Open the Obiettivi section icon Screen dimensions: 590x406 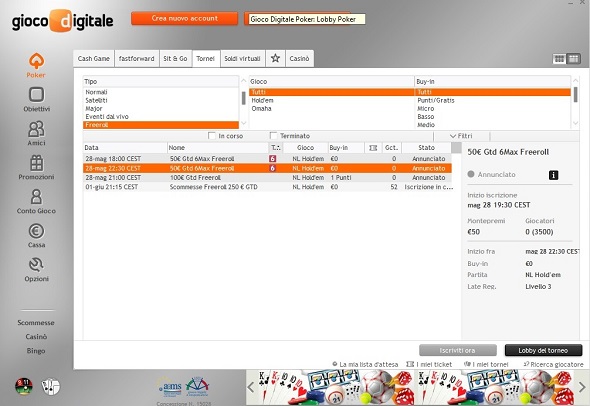tap(36, 94)
